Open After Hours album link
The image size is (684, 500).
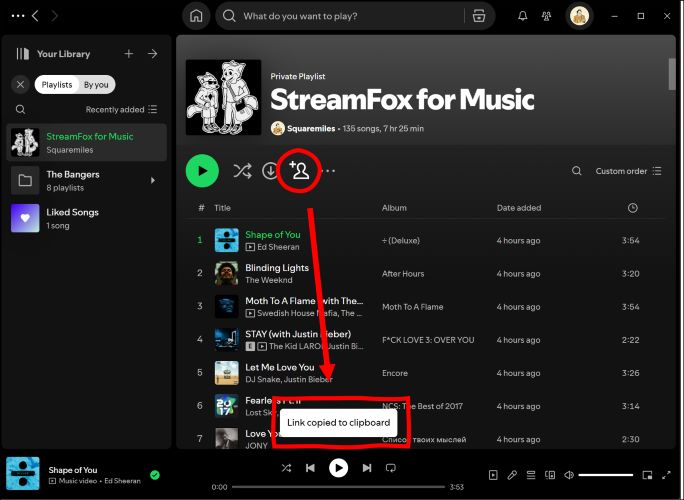403,274
